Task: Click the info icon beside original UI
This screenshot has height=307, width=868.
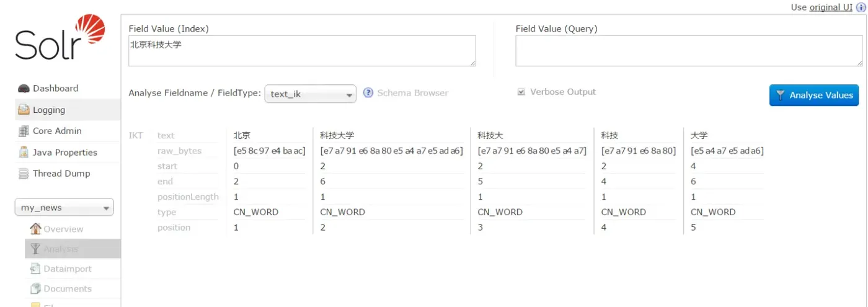Action: (860, 7)
